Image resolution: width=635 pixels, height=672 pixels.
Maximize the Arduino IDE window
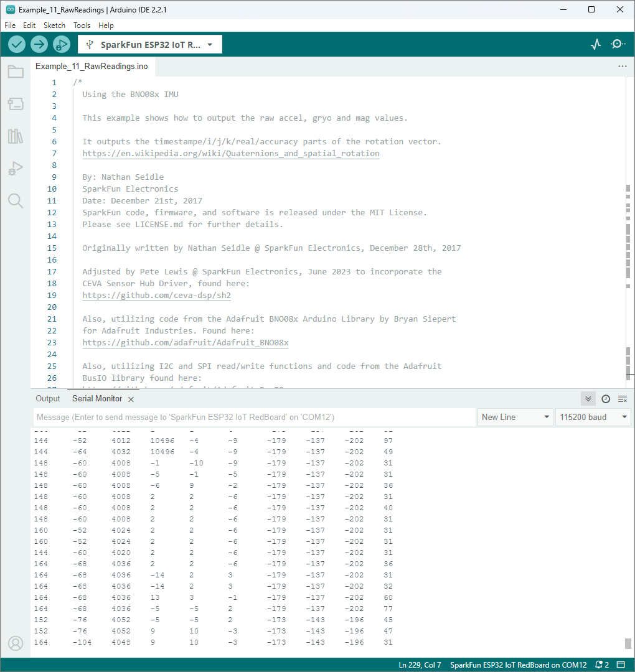pos(591,9)
